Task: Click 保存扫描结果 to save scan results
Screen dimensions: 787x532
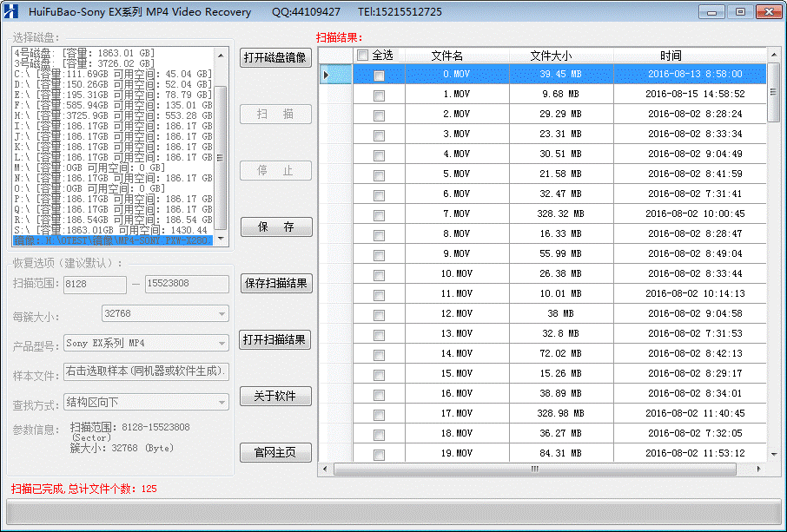Action: point(276,284)
